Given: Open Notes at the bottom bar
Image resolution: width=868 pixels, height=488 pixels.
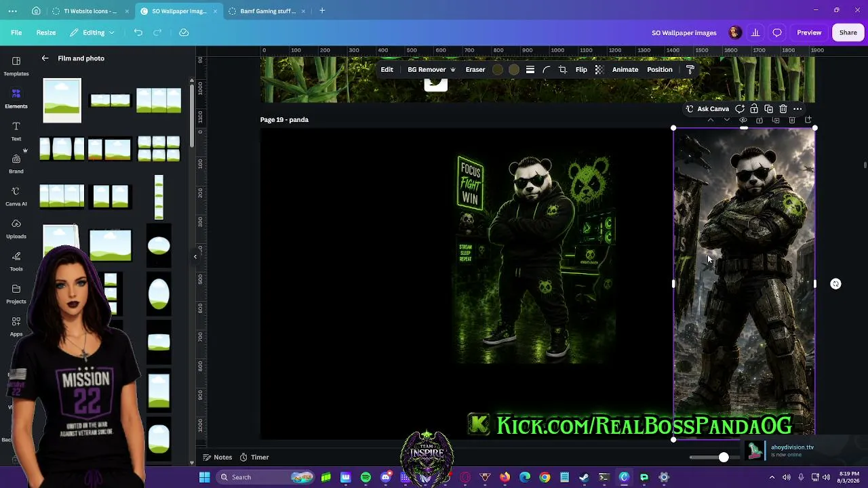Looking at the screenshot, I should (217, 457).
